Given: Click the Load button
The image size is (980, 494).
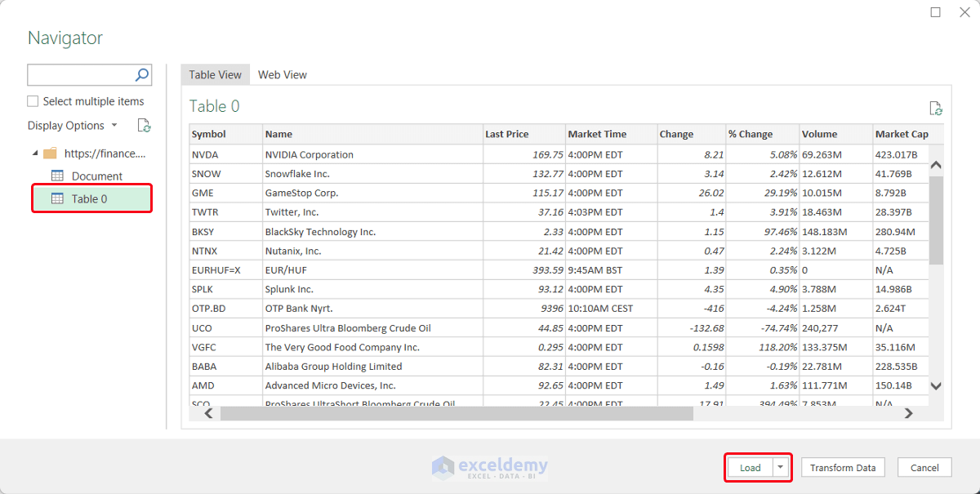Looking at the screenshot, I should (x=750, y=468).
